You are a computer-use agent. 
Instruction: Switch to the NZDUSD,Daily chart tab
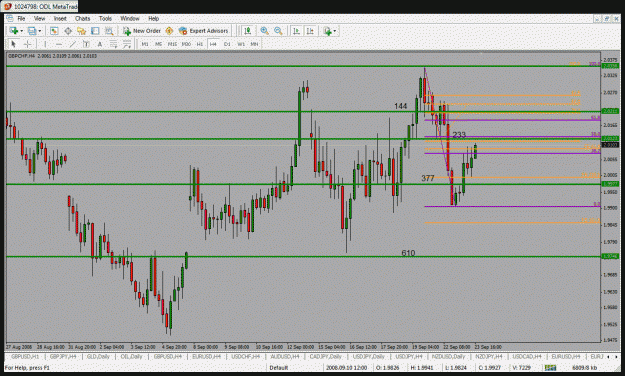click(x=448, y=356)
